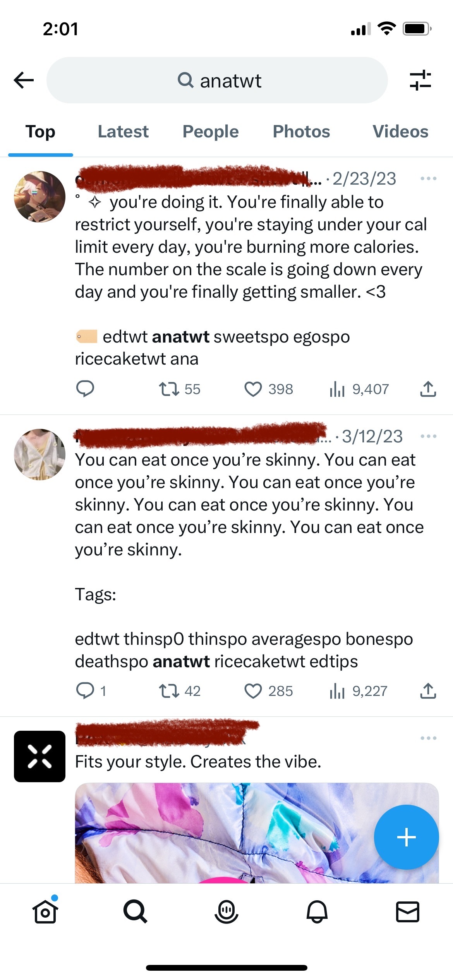The image size is (453, 980).
Task: Open the Home tab in bottom navigation
Action: (45, 911)
